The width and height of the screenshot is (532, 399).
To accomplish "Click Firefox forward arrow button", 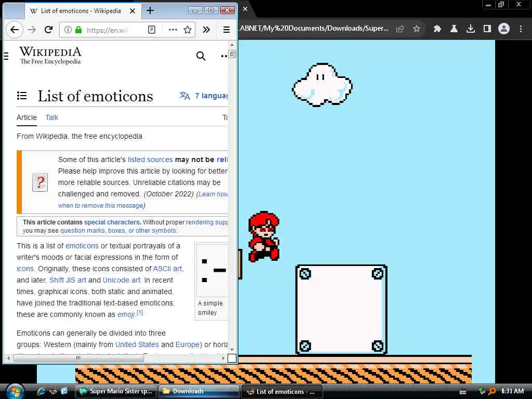I will coord(32,30).
